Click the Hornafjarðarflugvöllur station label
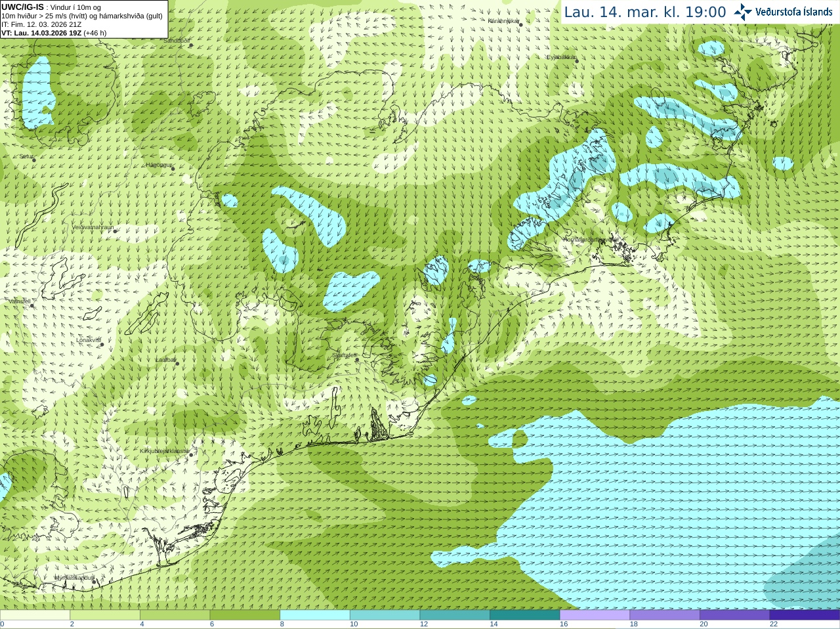Viewport: 840px width, 629px height. pos(590,240)
